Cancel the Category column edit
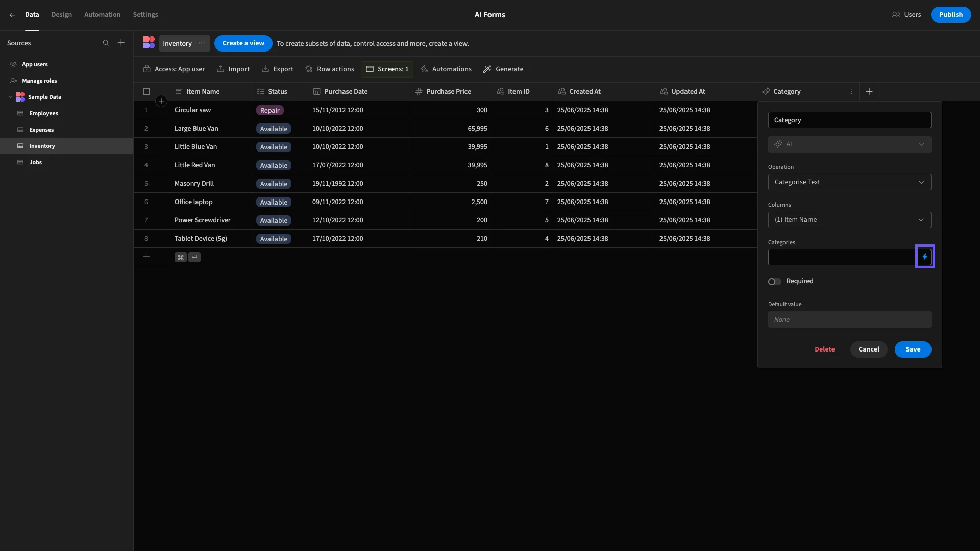980x551 pixels. [868, 349]
